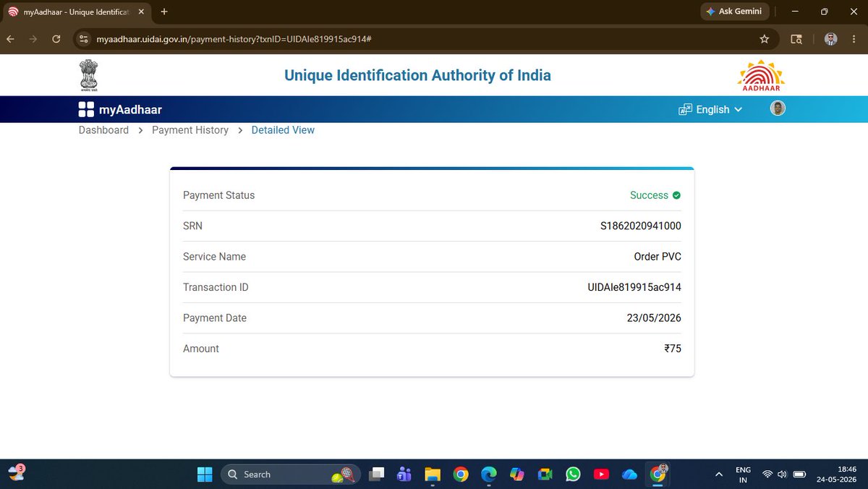Click Transaction ID UIDAIe819915ac914
The height and width of the screenshot is (489, 868).
tap(634, 287)
